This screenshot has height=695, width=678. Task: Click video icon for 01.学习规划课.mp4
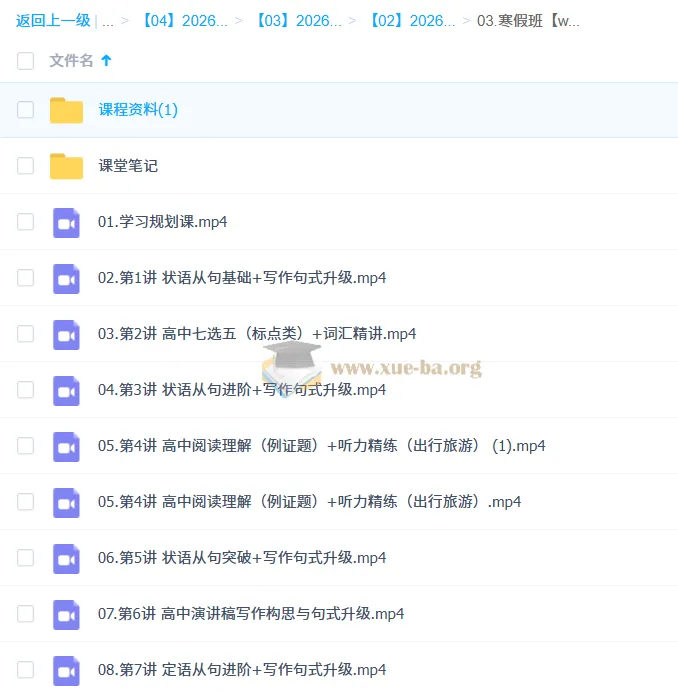click(66, 222)
